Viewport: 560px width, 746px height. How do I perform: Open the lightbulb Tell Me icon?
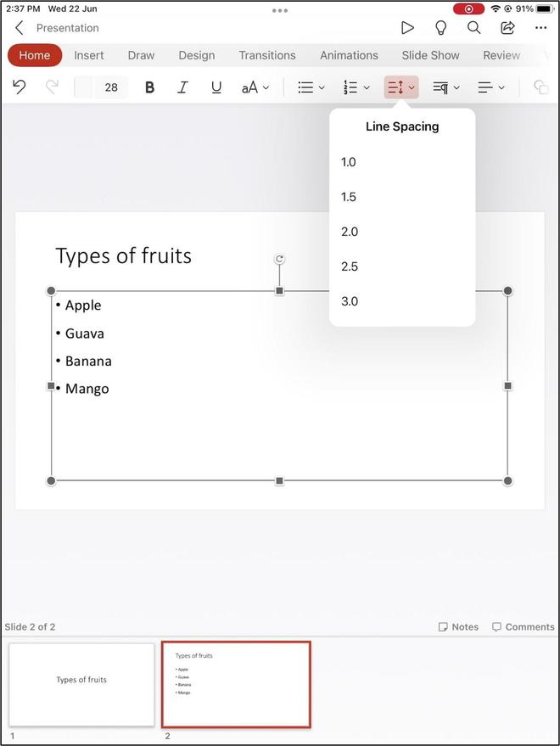(440, 28)
